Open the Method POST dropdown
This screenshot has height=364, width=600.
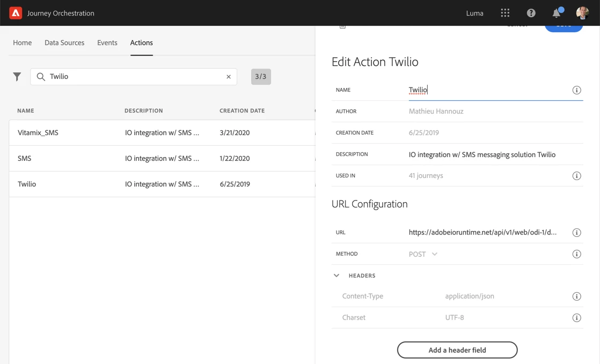pyautogui.click(x=423, y=254)
